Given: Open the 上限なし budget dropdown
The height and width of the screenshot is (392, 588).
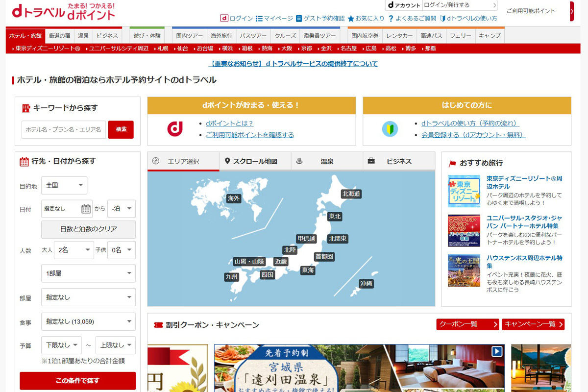Looking at the screenshot, I should click(x=116, y=345).
